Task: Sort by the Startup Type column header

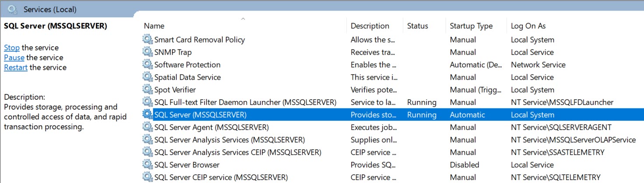Action: coord(471,26)
